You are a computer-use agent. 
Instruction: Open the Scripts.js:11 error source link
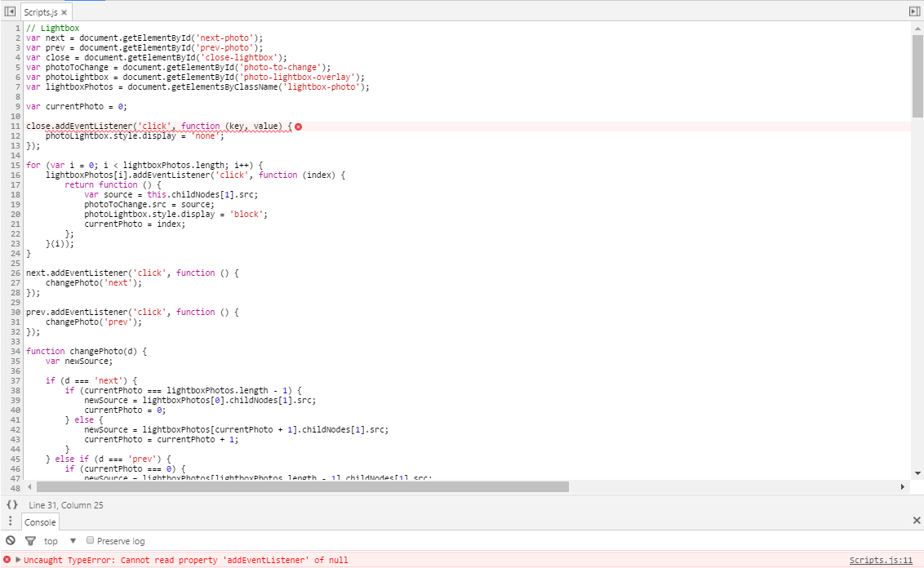[x=882, y=560]
